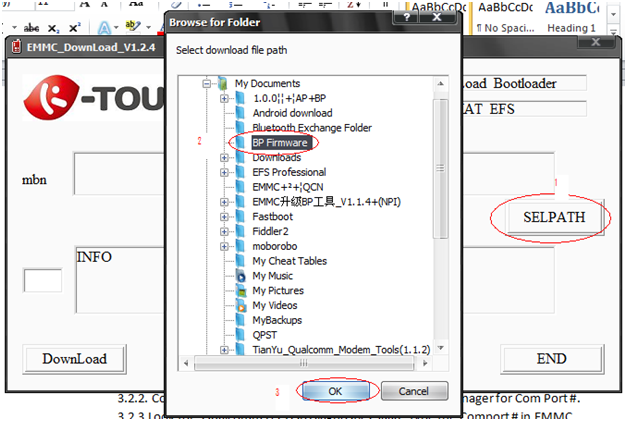Image resolution: width=627 pixels, height=421 pixels.
Task: Open the highlight color dropdown arrow
Action: [x=148, y=28]
